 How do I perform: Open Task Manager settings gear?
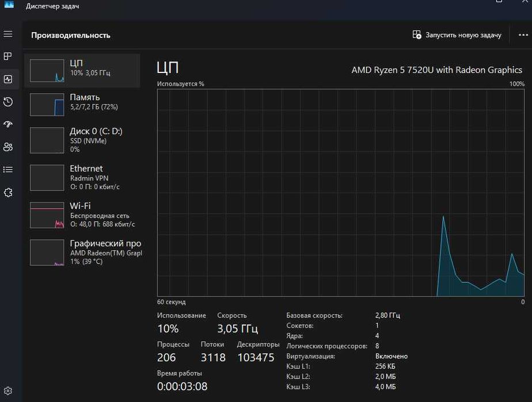[8, 391]
